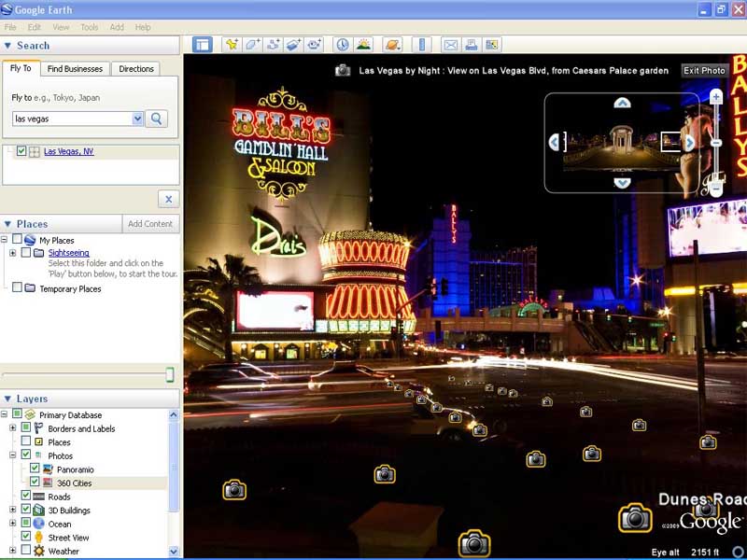Select the Fly To tab
747x560 pixels.
coord(21,68)
